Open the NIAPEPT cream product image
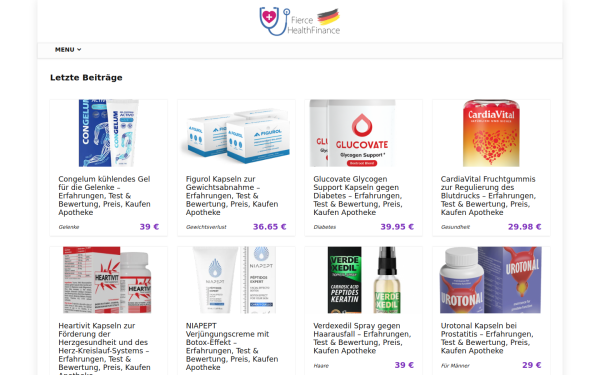 coord(234,280)
